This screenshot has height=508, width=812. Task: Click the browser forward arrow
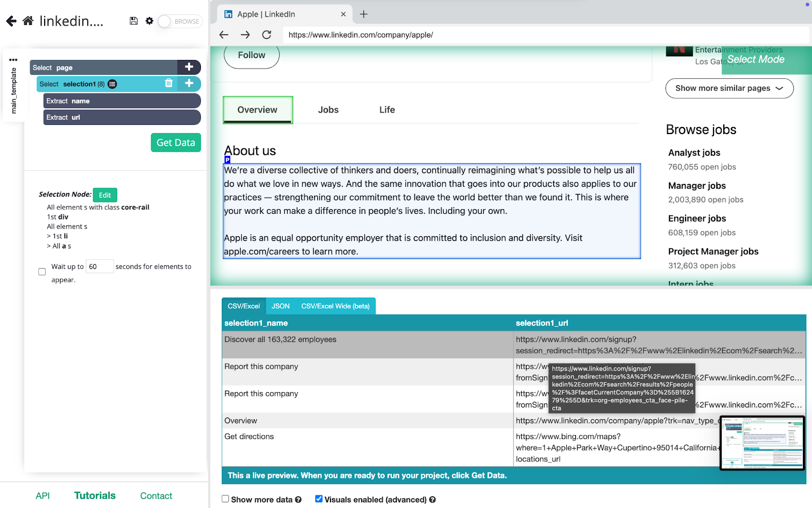245,35
